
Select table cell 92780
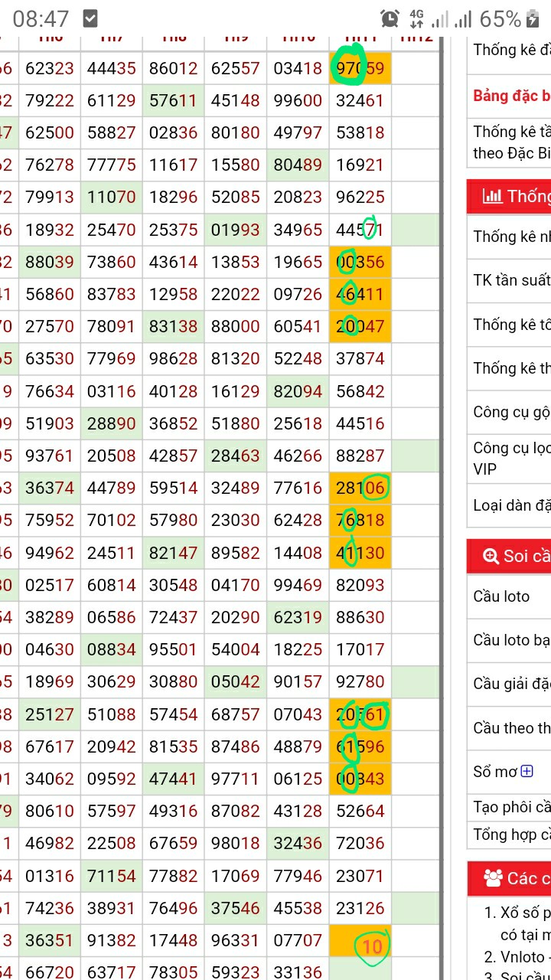(360, 681)
